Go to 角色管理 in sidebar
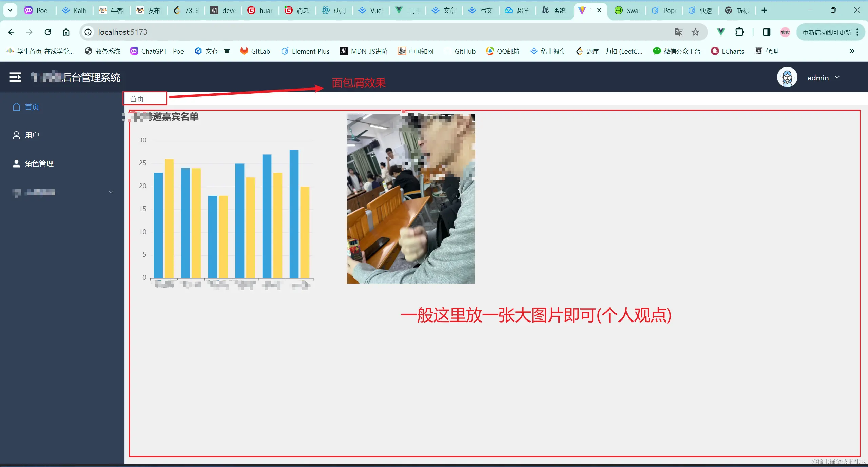868x467 pixels. 39,164
